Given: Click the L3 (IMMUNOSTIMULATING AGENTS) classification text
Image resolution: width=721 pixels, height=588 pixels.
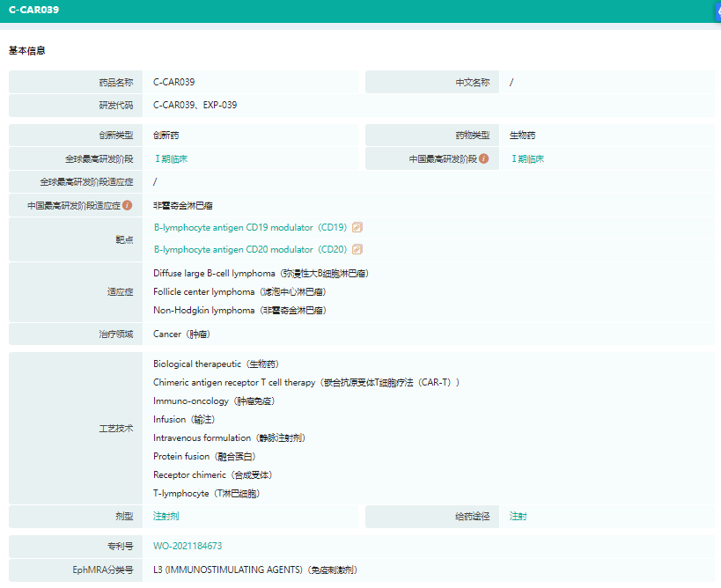Looking at the screenshot, I should (x=255, y=570).
